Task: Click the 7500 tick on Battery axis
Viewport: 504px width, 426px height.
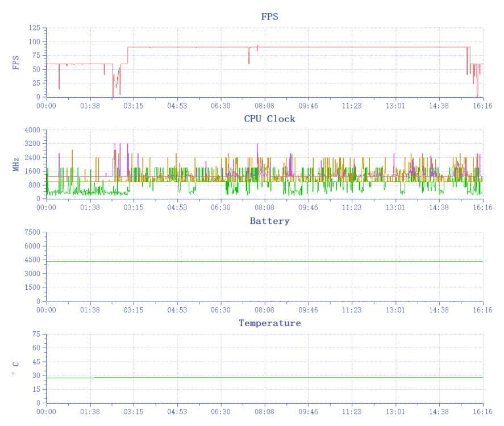Action: (32, 232)
